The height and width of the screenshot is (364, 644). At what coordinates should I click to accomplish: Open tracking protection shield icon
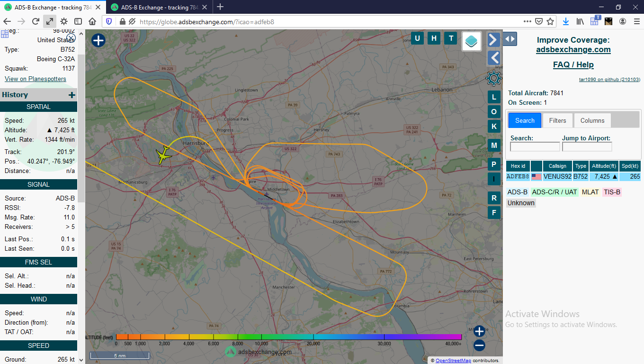[109, 21]
